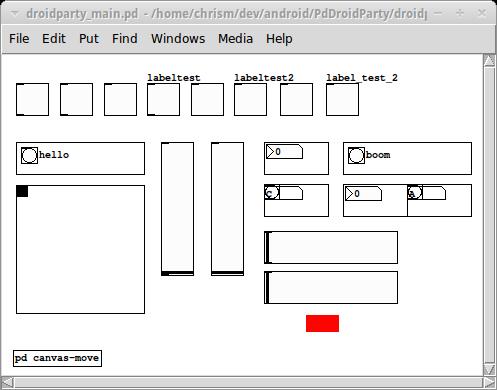Click the bang circle labeled a

tap(415, 193)
